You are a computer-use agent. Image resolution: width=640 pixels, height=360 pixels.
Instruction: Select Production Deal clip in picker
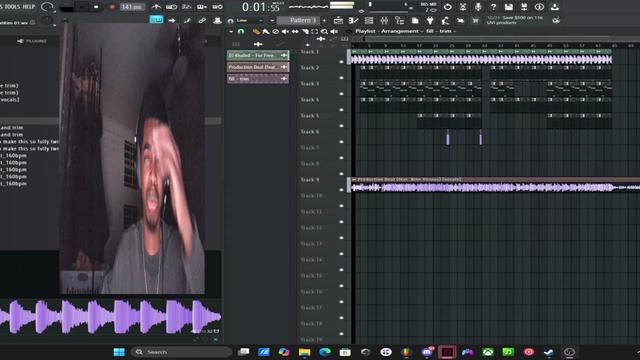point(258,67)
